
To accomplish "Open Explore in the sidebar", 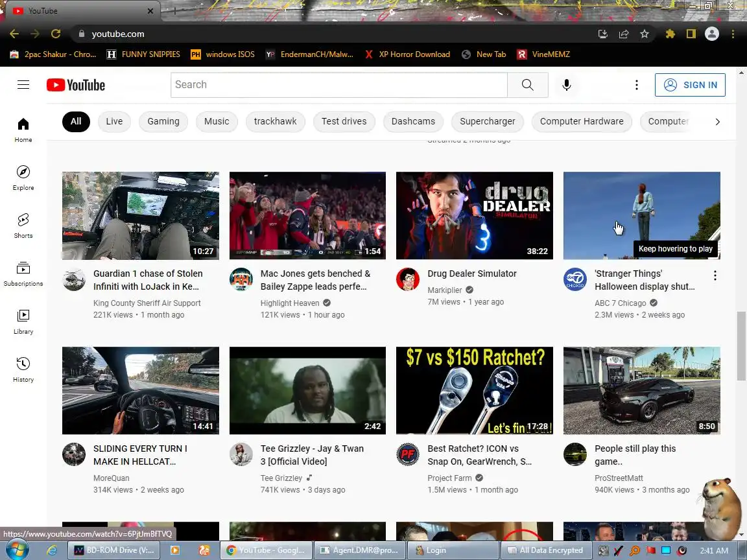I will pos(23,178).
